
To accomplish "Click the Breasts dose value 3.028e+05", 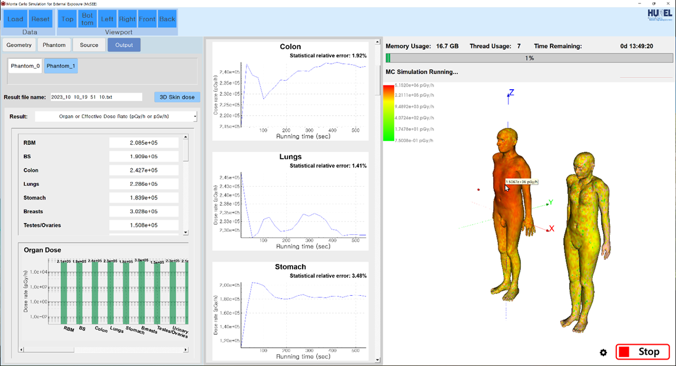I will (x=144, y=212).
